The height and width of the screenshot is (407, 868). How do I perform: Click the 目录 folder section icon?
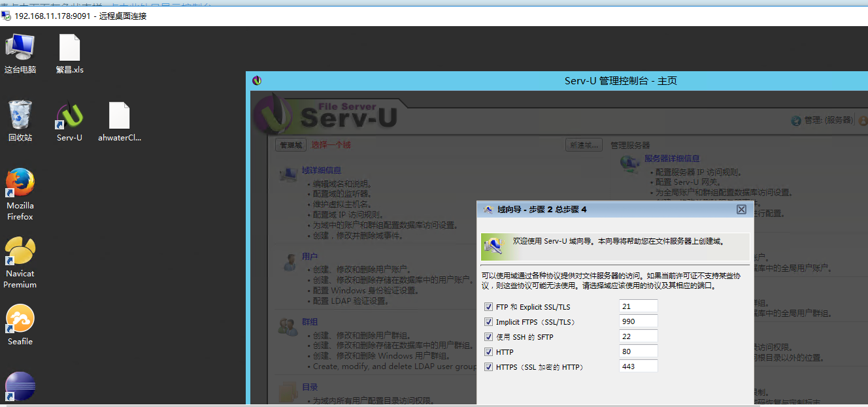tap(288, 391)
